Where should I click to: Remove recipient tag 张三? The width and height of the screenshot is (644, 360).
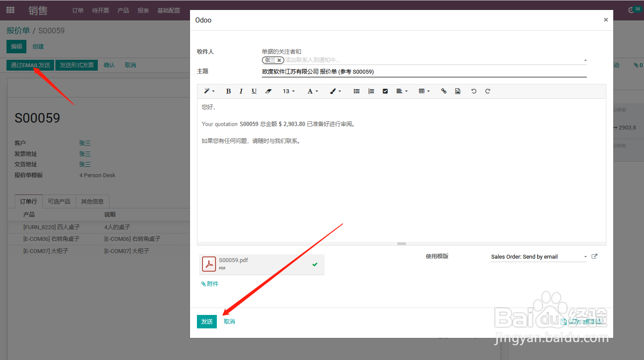tap(279, 60)
